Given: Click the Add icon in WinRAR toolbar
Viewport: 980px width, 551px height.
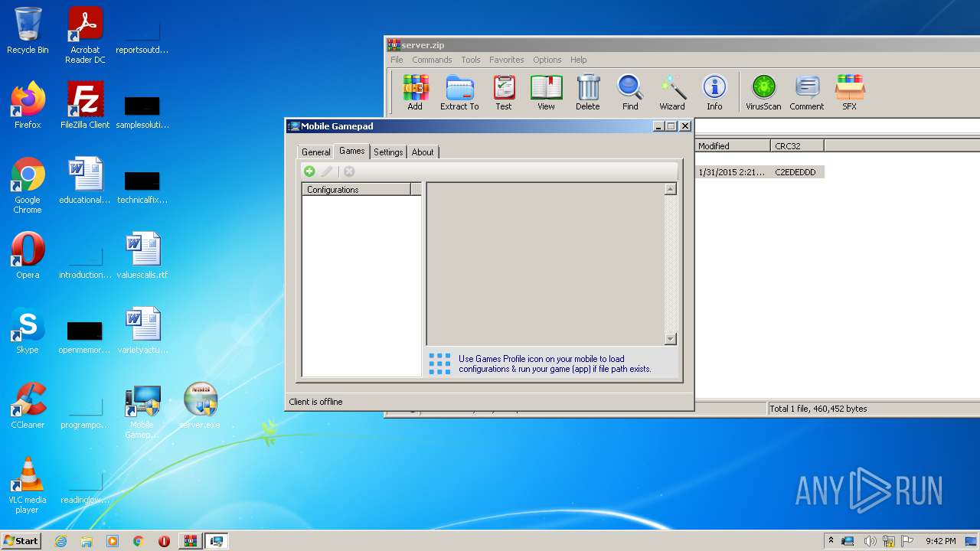Looking at the screenshot, I should (415, 92).
